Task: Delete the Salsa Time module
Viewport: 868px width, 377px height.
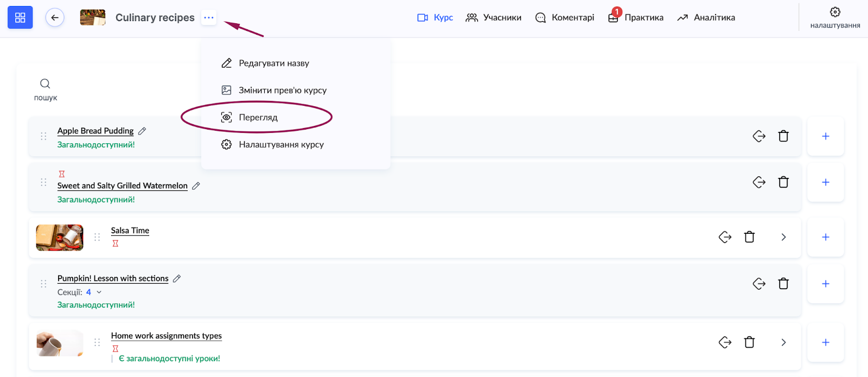Action: [749, 237]
